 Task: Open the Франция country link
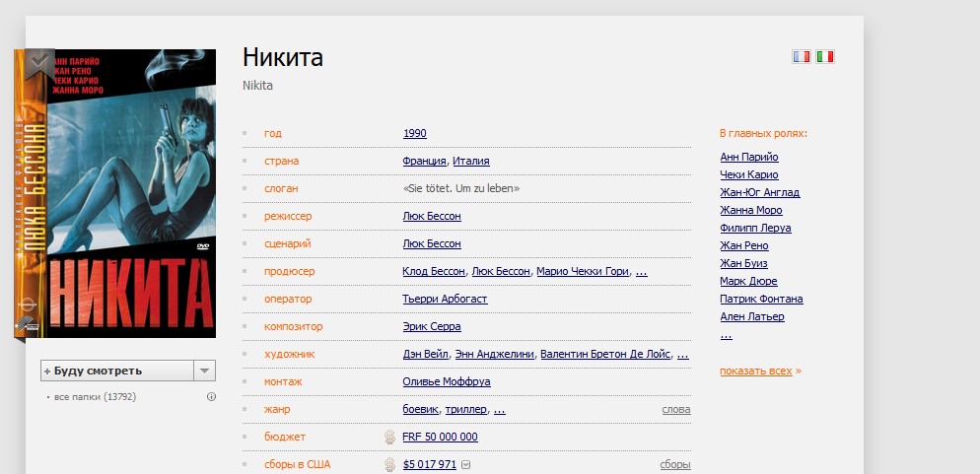pos(424,161)
